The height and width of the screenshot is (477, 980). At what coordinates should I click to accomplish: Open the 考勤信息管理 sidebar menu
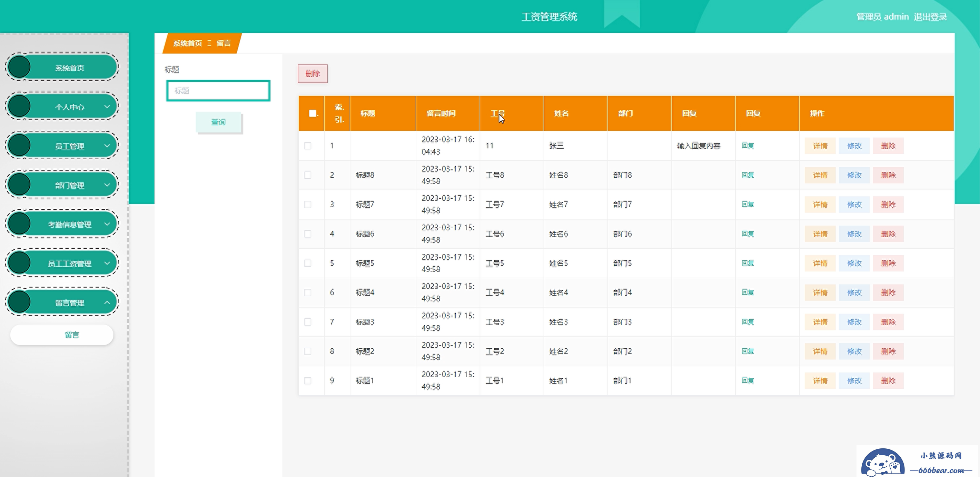[x=62, y=224]
